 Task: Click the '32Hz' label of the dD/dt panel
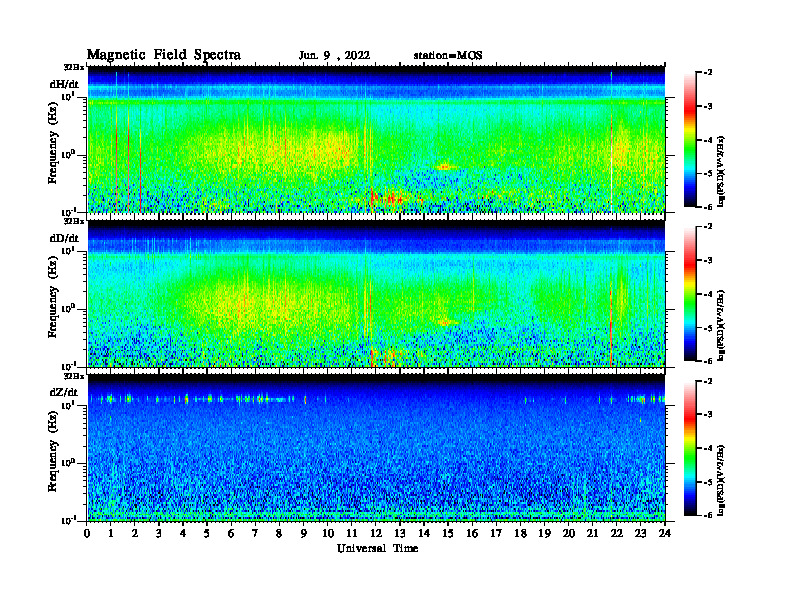[74, 221]
